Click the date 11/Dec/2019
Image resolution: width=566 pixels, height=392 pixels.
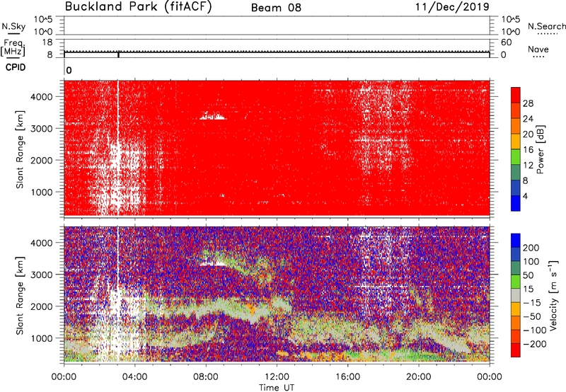click(x=452, y=7)
